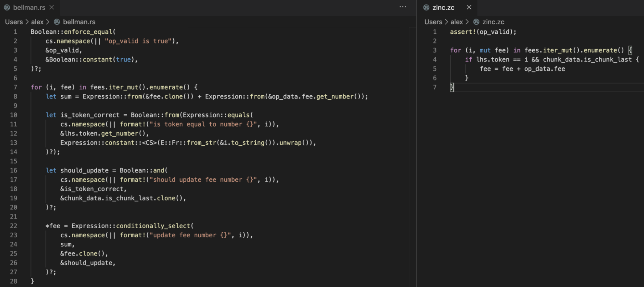Click the zinc.zc for loop with "mut fee"
644x287 pixels.
point(541,50)
